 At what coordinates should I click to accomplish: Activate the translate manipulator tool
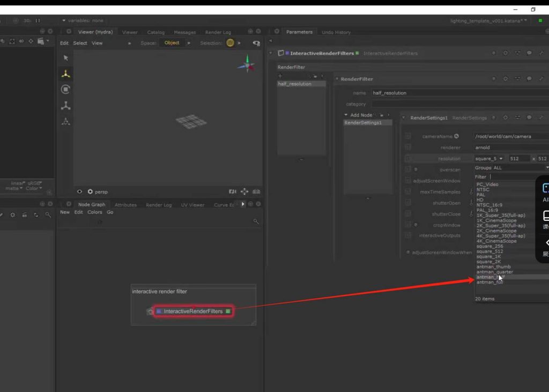66,74
